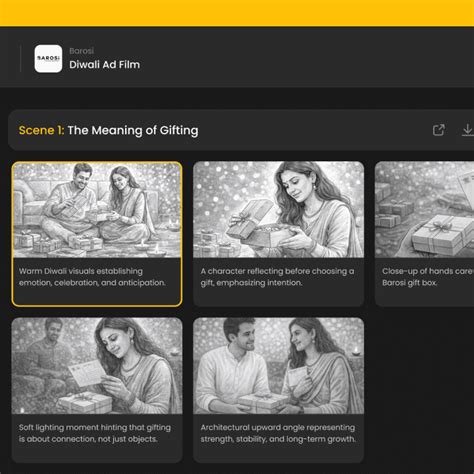
Task: Click the yellow Scene 1 label
Action: tap(41, 130)
